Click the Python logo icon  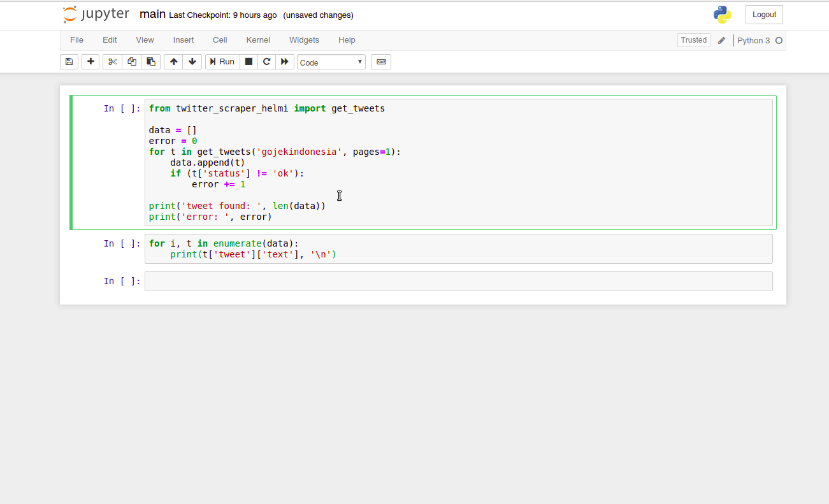[x=722, y=15]
